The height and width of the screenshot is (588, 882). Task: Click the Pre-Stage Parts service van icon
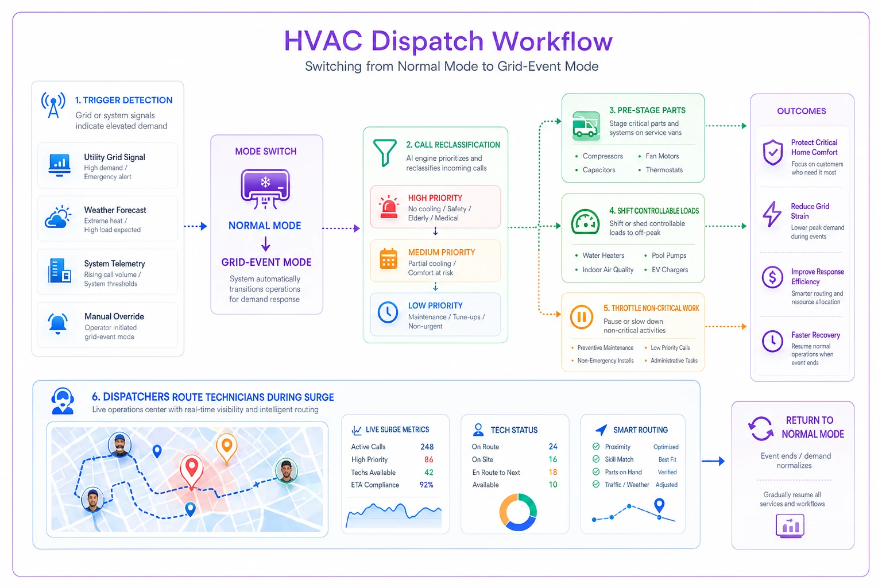pos(586,126)
